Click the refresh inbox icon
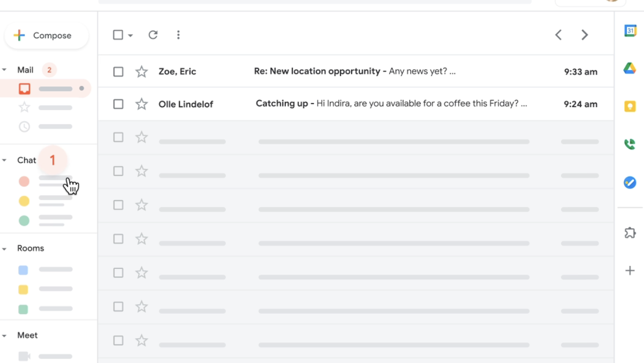644x363 pixels. (153, 35)
